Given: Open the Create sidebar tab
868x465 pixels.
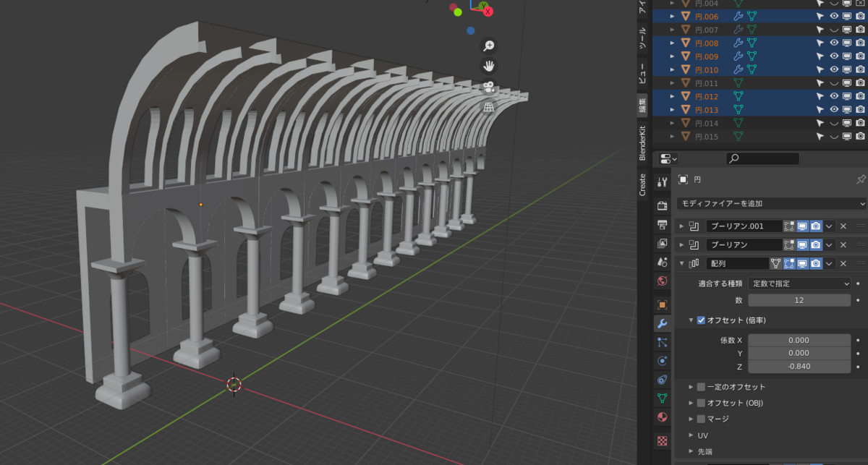Looking at the screenshot, I should tap(642, 184).
